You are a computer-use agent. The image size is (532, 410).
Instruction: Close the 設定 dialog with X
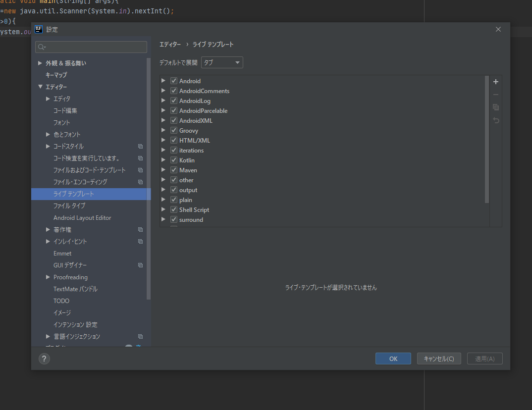tap(498, 29)
